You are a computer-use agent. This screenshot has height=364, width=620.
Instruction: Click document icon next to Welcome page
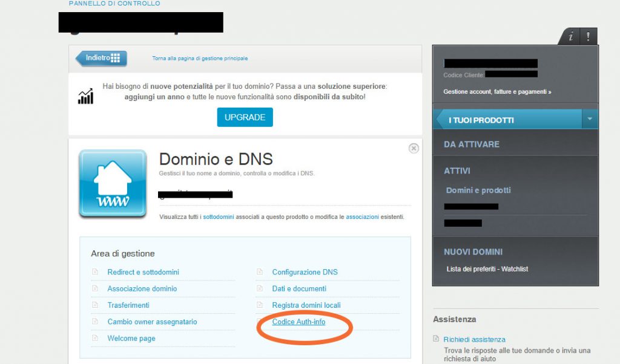95,338
